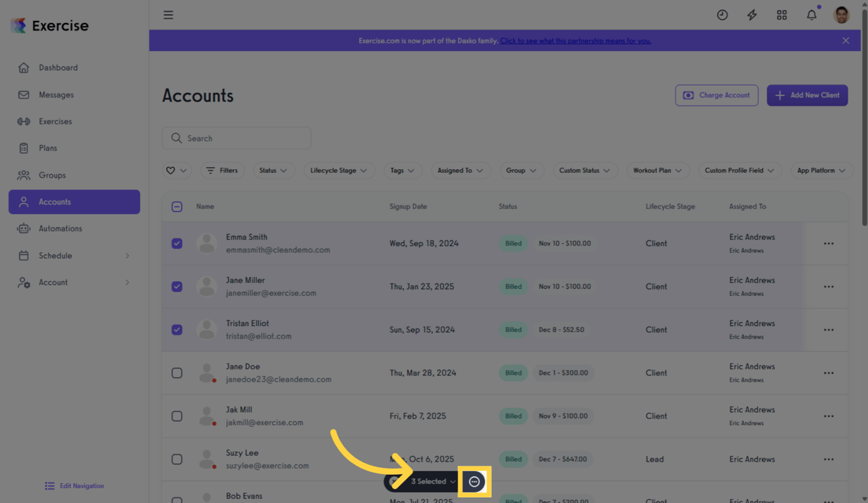Select Exercises from the left sidebar
This screenshot has width=868, height=503.
click(x=56, y=121)
